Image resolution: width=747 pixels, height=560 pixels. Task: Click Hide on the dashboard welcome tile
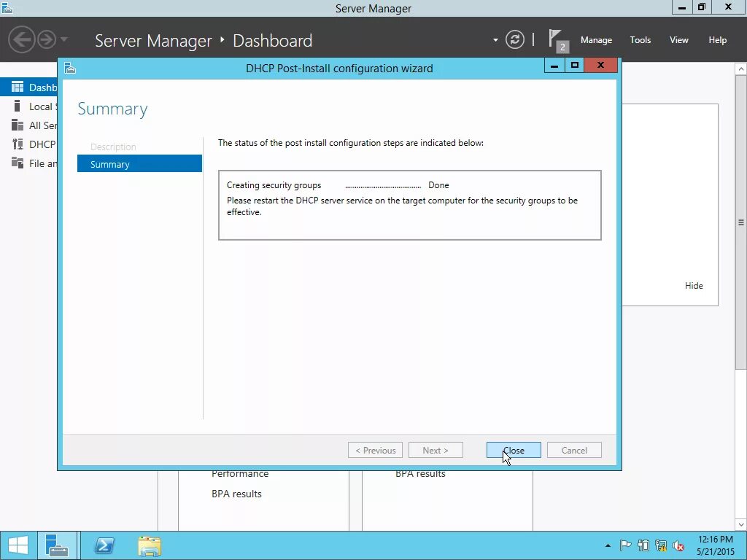[x=694, y=286]
